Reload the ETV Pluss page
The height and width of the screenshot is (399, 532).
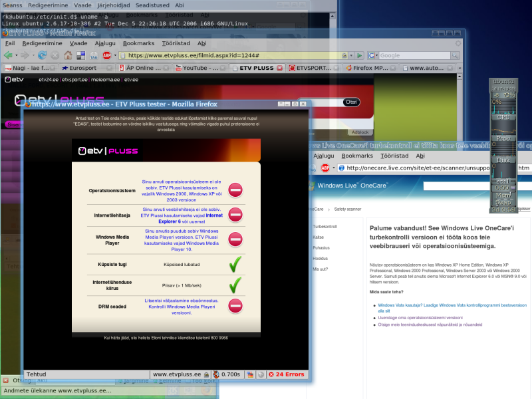(x=42, y=55)
